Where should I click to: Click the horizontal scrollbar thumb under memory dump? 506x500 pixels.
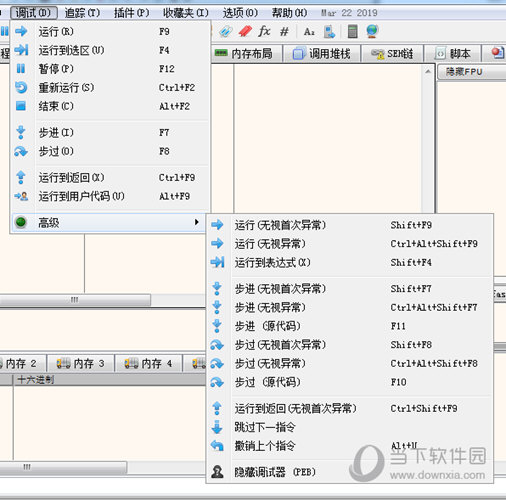pyautogui.click(x=63, y=467)
